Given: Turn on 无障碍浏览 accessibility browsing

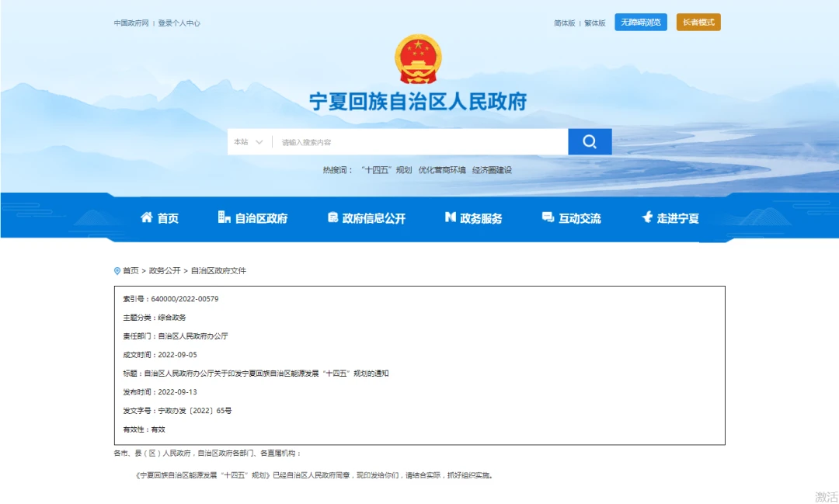Looking at the screenshot, I should click(x=641, y=23).
